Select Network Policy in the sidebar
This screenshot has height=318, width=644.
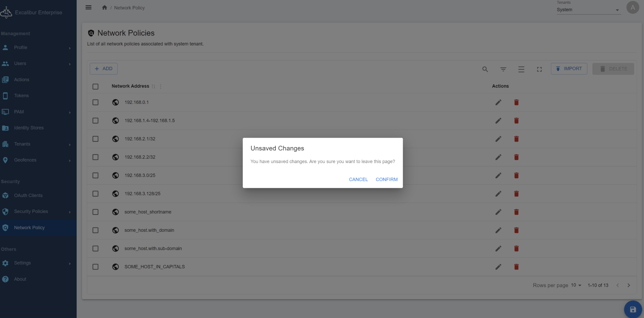[38, 228]
